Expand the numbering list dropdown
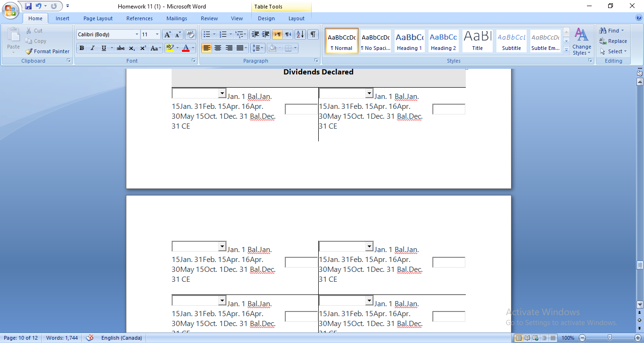This screenshot has height=343, width=644. pos(231,34)
